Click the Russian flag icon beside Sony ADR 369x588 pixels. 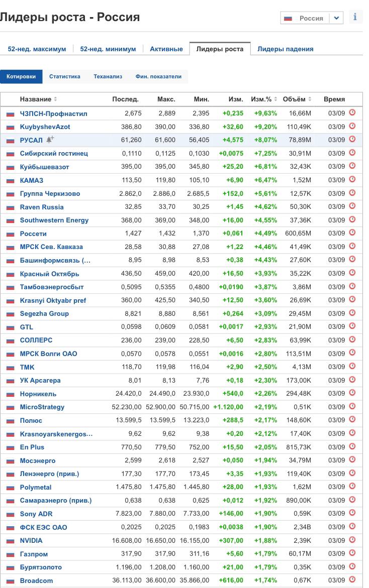[x=11, y=514]
